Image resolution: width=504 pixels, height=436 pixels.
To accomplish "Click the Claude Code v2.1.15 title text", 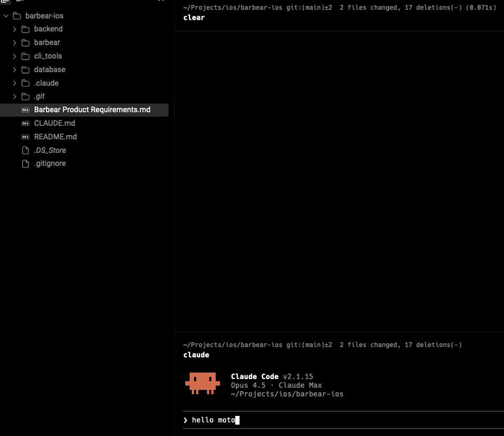I will pos(272,376).
